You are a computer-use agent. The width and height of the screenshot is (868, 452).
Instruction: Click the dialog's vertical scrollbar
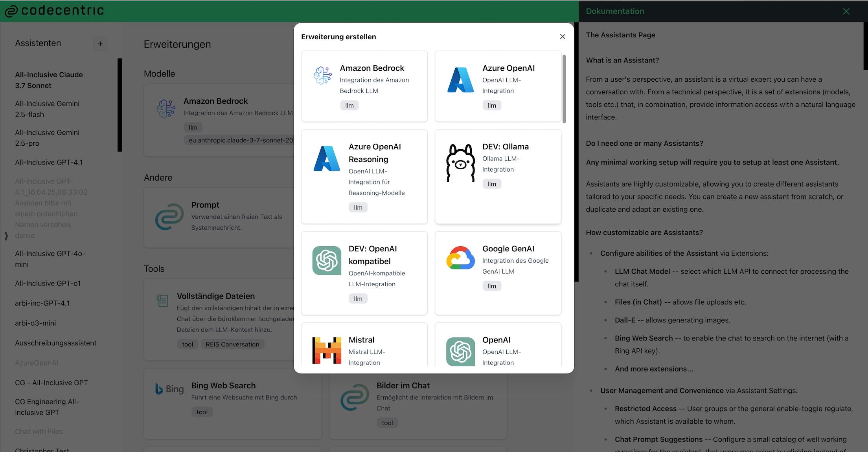pos(564,89)
